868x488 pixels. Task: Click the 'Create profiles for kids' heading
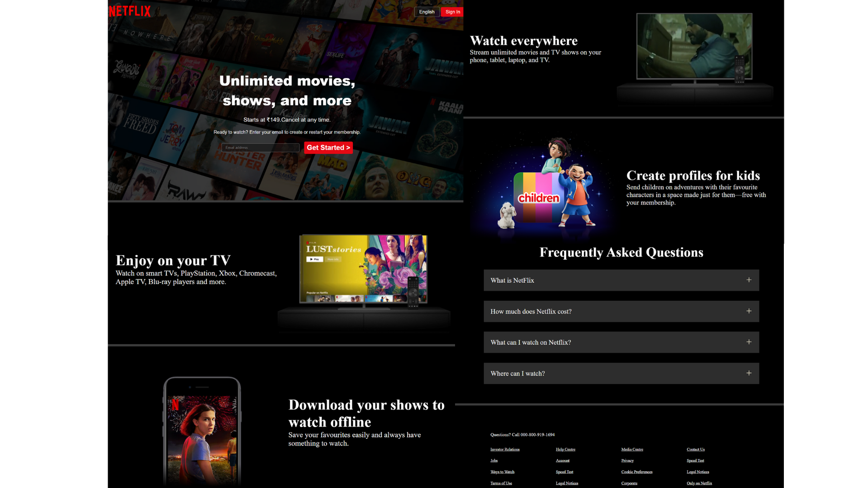(x=693, y=175)
